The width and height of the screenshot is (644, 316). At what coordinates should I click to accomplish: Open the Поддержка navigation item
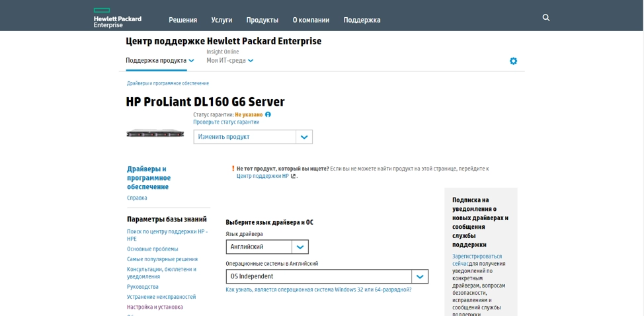click(x=362, y=20)
